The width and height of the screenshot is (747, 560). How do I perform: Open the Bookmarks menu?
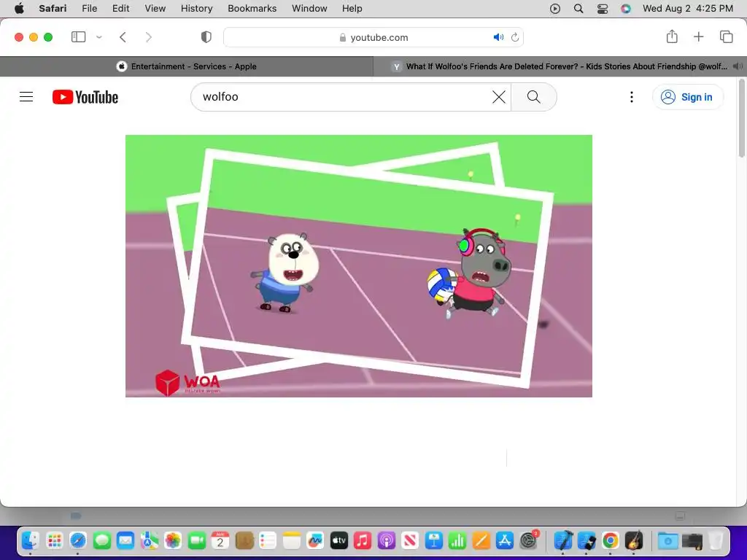click(x=252, y=9)
